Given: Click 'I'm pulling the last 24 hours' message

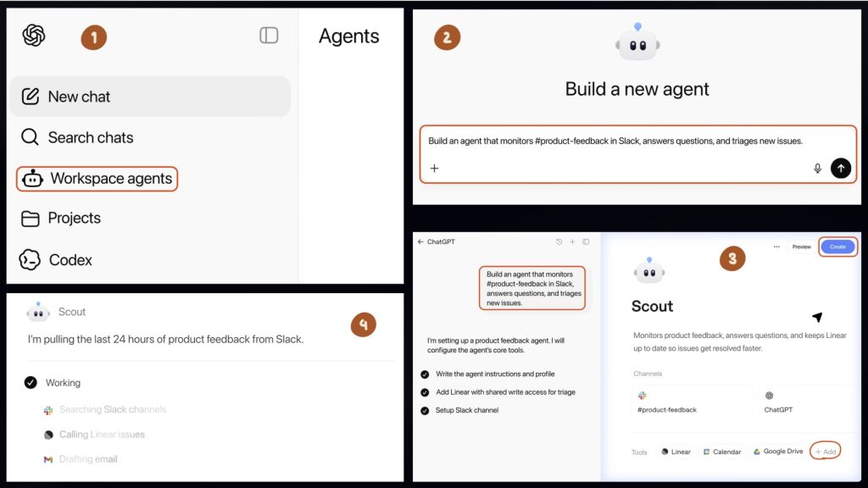Looking at the screenshot, I should [x=165, y=339].
